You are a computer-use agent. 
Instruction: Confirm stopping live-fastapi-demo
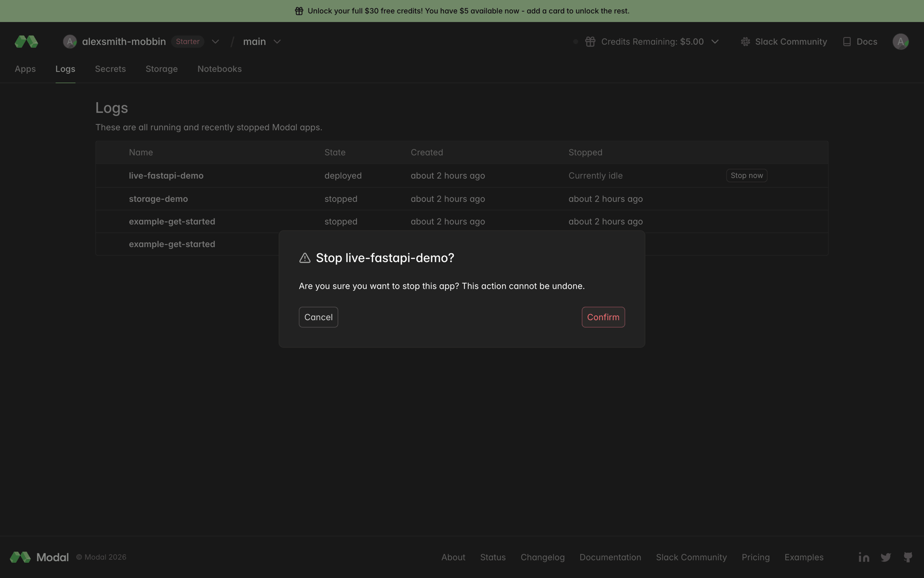pos(603,317)
